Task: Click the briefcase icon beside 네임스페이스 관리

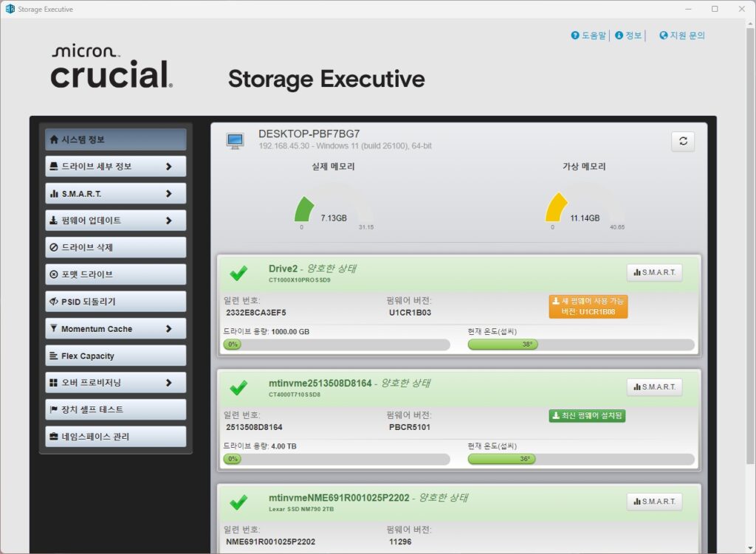Action: pos(54,437)
